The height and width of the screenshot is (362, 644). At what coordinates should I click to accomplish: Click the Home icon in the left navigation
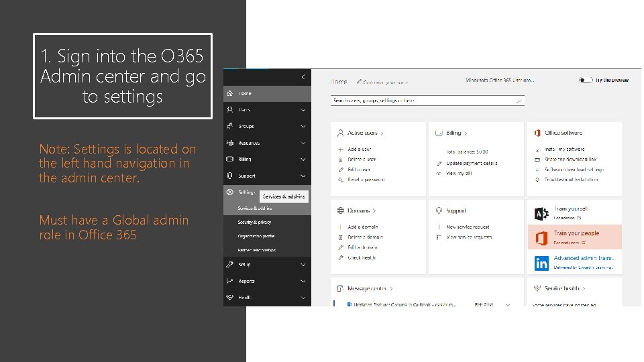(x=229, y=93)
